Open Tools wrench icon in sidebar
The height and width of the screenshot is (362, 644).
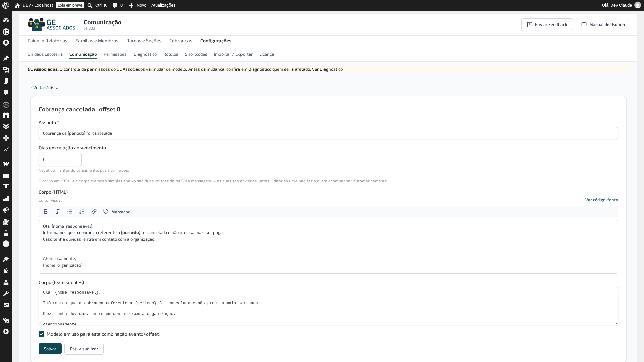tap(6, 294)
